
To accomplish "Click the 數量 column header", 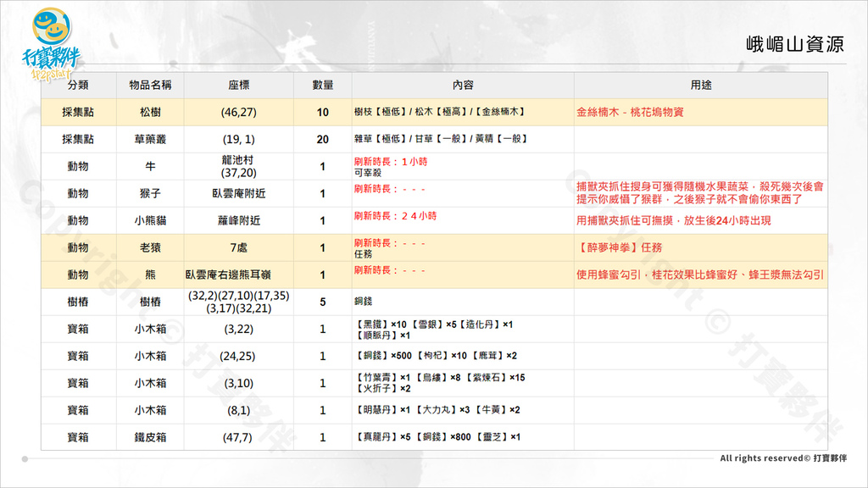I will [323, 86].
